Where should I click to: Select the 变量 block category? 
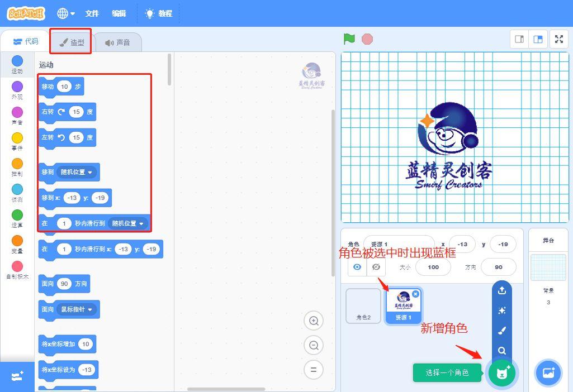point(17,244)
